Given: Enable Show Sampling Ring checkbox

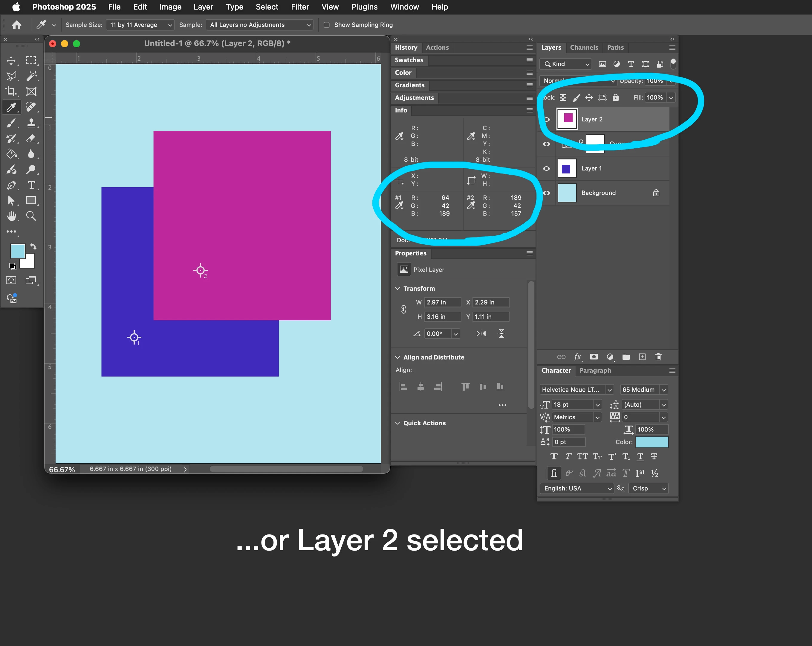Looking at the screenshot, I should (x=327, y=25).
